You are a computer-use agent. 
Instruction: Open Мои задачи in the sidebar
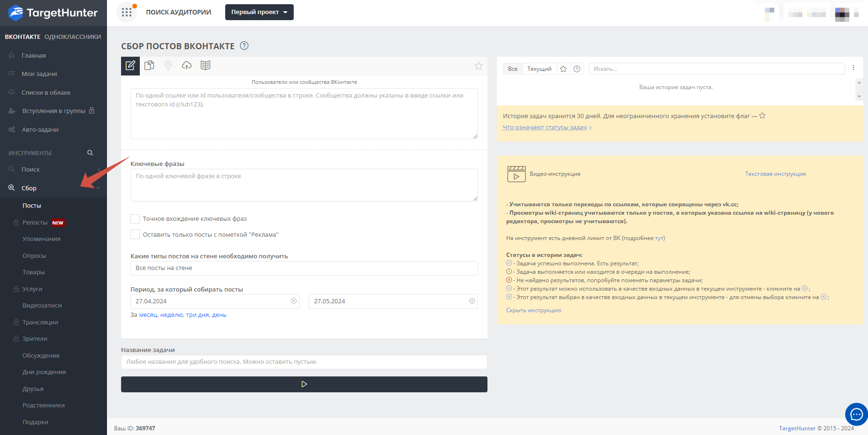point(39,74)
